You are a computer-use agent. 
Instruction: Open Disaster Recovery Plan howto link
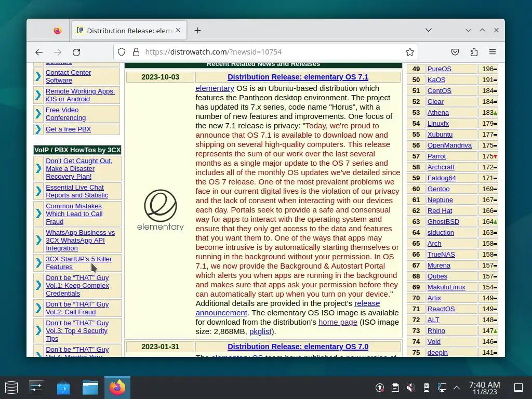[79, 169]
